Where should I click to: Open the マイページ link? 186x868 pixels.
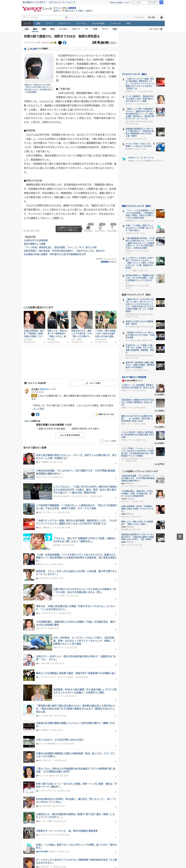(139, 18)
